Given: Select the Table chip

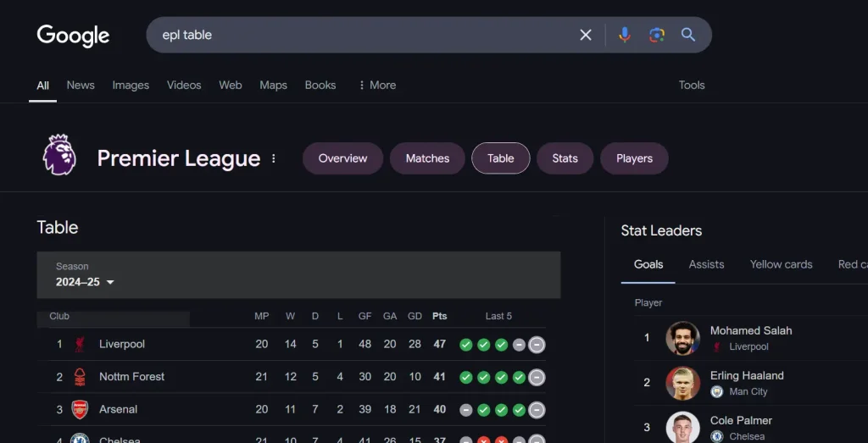Looking at the screenshot, I should pos(500,158).
